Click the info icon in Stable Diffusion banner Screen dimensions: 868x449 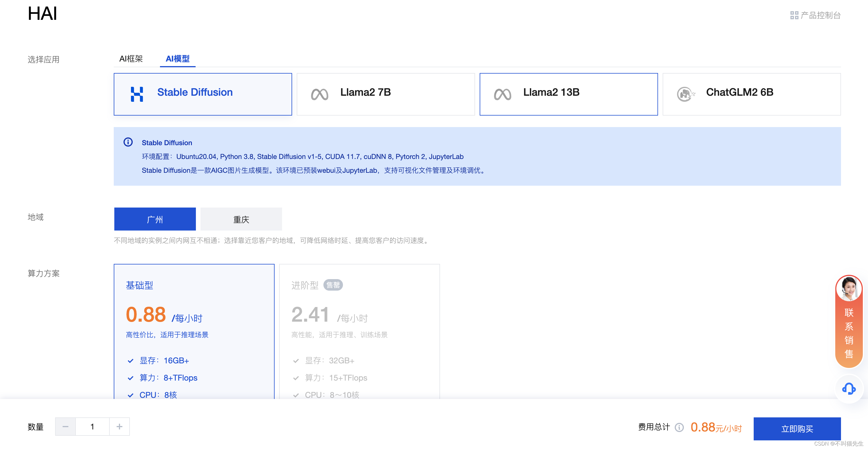(128, 142)
